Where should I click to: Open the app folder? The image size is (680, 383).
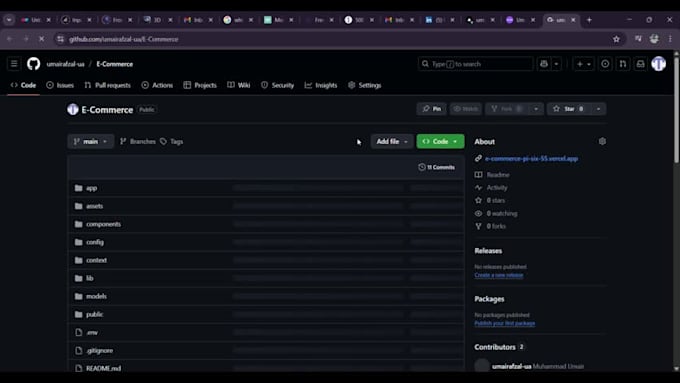point(92,188)
